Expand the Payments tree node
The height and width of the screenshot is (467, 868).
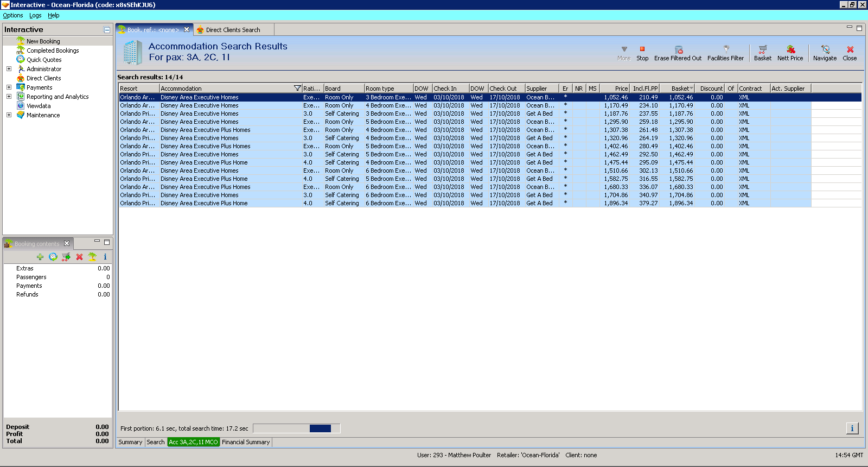9,87
